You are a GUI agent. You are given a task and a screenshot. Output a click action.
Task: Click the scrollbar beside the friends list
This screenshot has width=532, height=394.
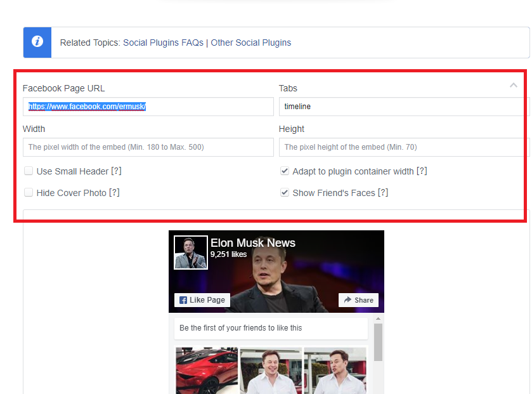click(x=379, y=343)
